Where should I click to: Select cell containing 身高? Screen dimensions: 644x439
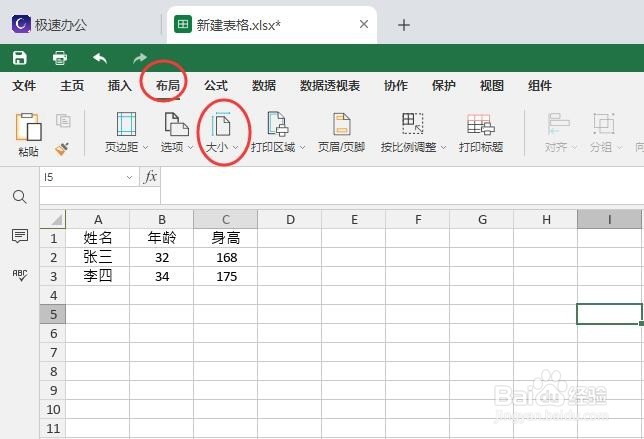coord(226,238)
